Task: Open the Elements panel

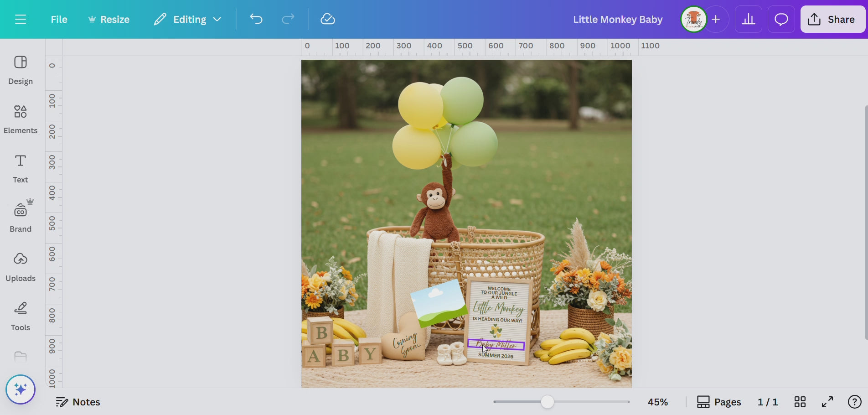Action: click(x=21, y=119)
